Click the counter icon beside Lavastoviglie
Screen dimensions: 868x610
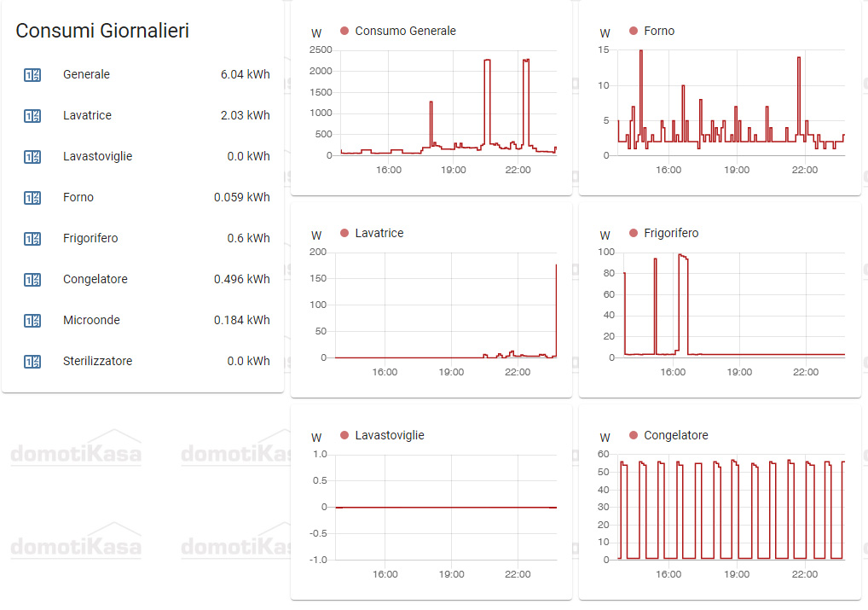(x=32, y=157)
